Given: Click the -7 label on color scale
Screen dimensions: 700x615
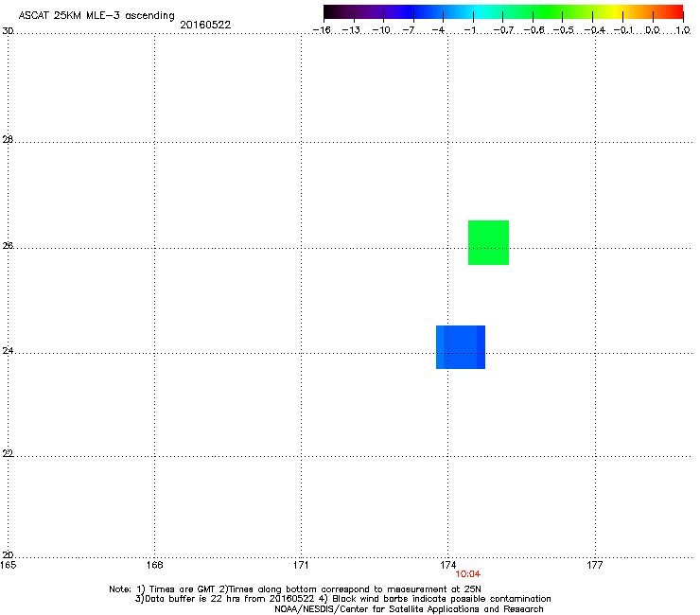Looking at the screenshot, I should coord(409,30).
